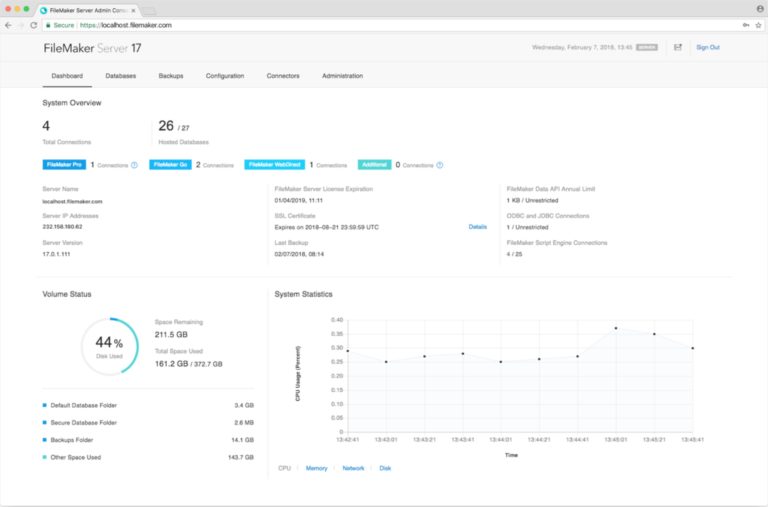Image resolution: width=768 pixels, height=507 pixels.
Task: Reload the page with refresh icon
Action: [x=33, y=25]
